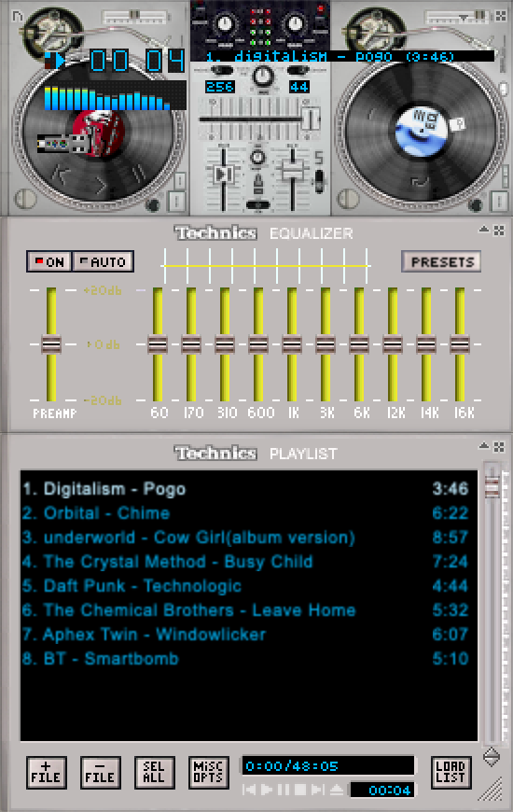Click playlist scroll up/down arrows icon
The height and width of the screenshot is (812, 513).
(x=492, y=758)
